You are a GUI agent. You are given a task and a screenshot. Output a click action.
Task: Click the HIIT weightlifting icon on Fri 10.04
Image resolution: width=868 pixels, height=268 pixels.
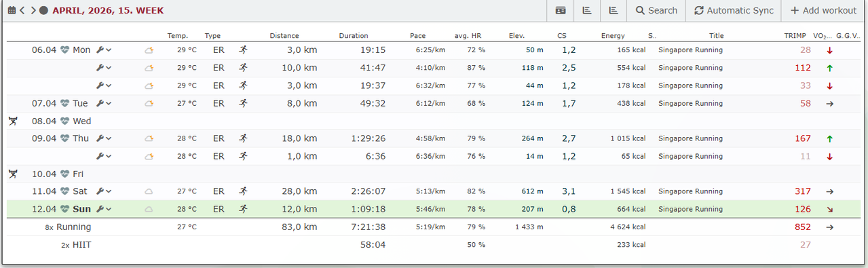(x=13, y=174)
